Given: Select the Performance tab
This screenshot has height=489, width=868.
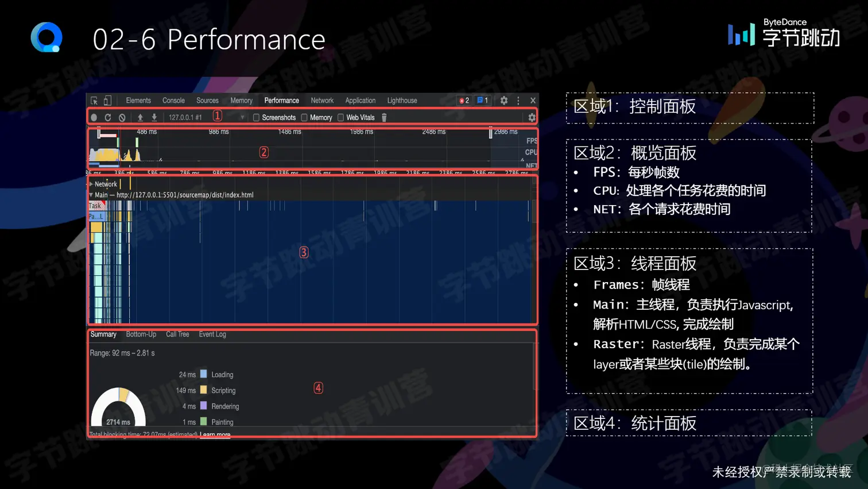Looking at the screenshot, I should 281,101.
